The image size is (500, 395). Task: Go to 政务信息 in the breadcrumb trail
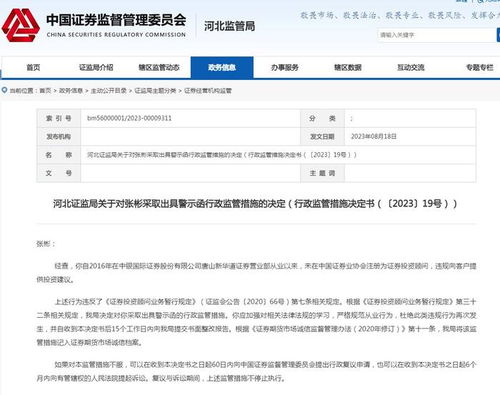(x=71, y=91)
